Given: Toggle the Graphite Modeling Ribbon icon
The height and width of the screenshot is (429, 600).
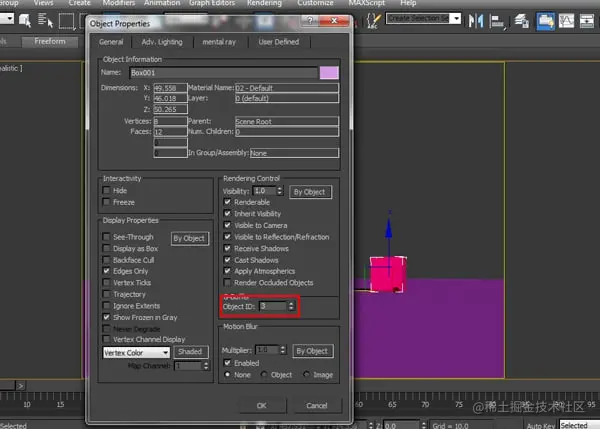Looking at the screenshot, I should [x=545, y=21].
